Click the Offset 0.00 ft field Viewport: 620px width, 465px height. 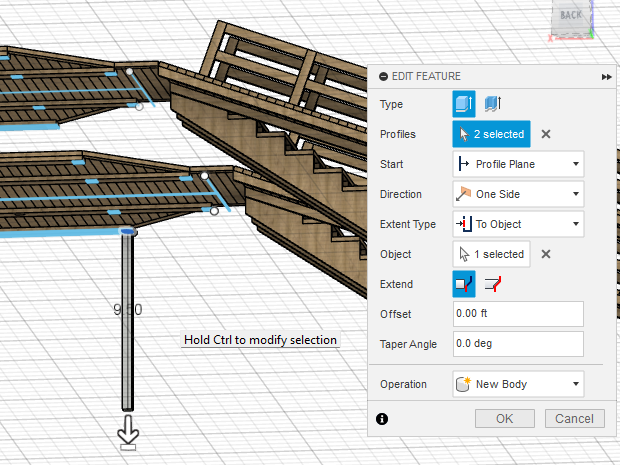pyautogui.click(x=518, y=314)
